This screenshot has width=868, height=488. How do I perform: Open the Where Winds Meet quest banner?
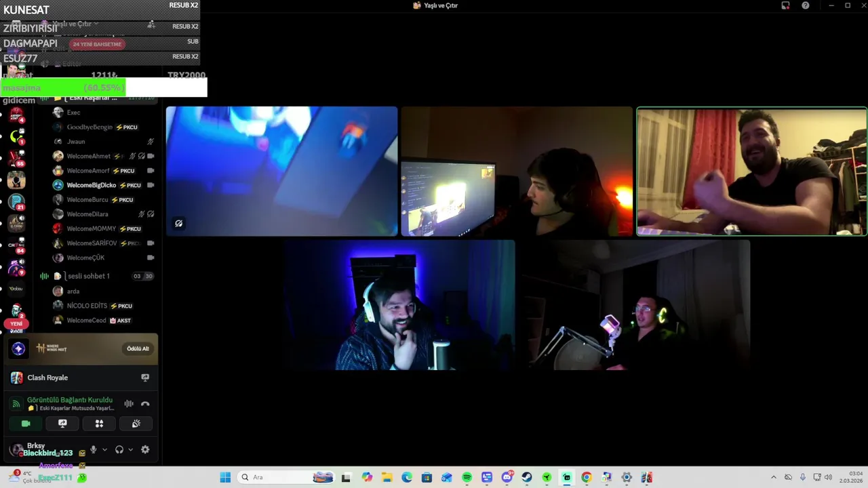pos(81,348)
